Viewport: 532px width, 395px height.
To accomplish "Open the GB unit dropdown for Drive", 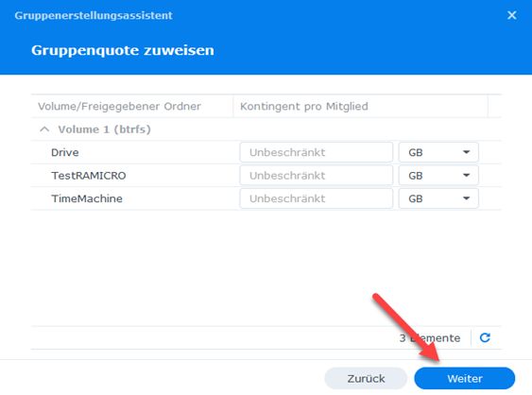I will pos(438,152).
